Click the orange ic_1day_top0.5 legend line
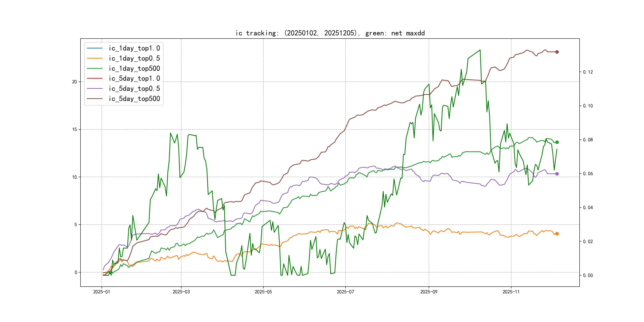Viewport: 644px width, 322px height. point(94,58)
